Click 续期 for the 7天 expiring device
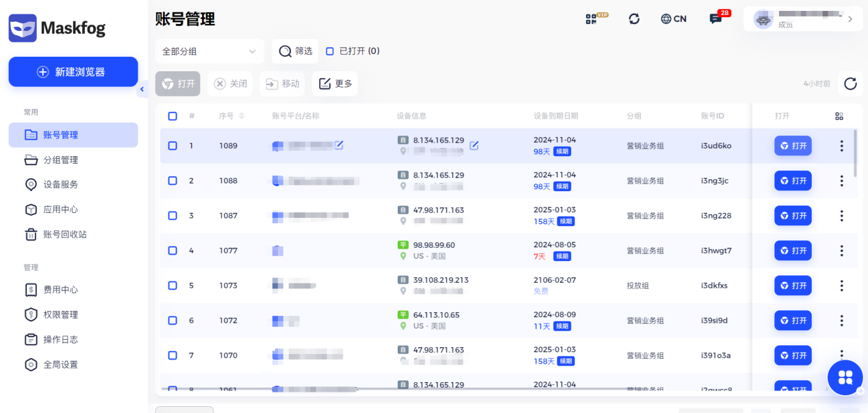Screen dimensions: 868x413 561,256
